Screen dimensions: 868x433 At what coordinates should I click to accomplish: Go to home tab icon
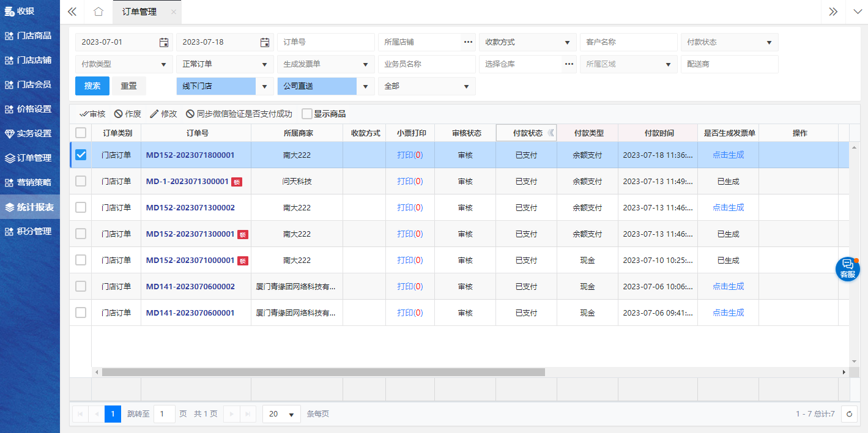click(x=98, y=12)
